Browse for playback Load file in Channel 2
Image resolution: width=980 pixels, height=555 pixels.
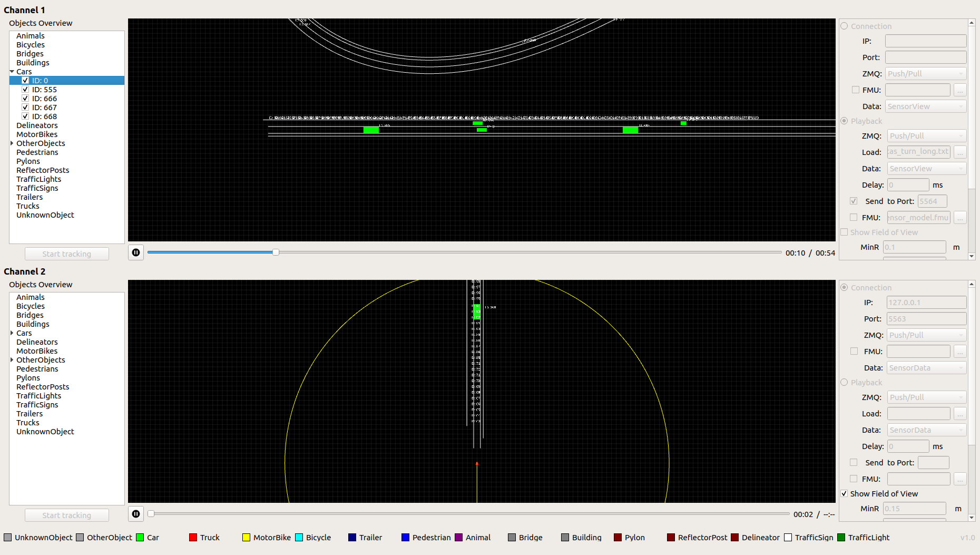point(960,414)
